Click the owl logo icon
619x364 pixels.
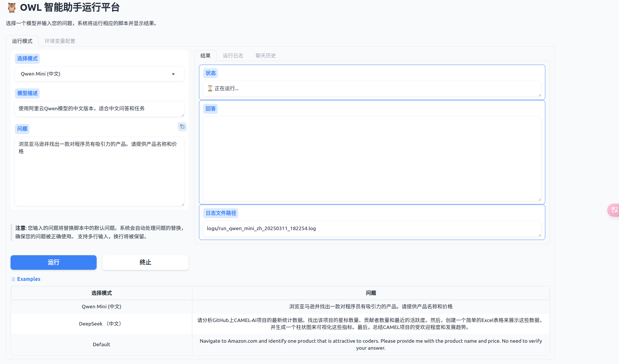[12, 8]
